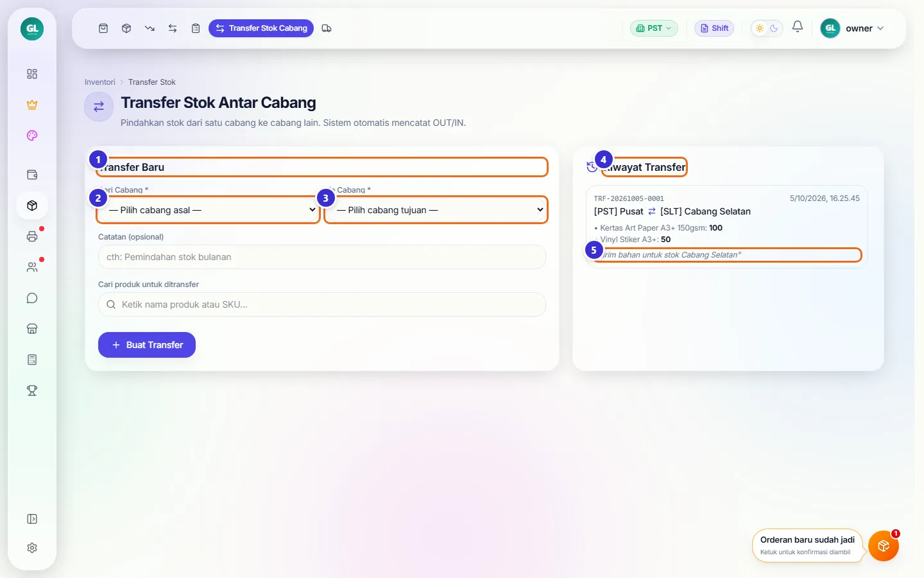This screenshot has height=578, width=924.
Task: Click the GL logo atop the sidebar
Action: click(x=32, y=29)
